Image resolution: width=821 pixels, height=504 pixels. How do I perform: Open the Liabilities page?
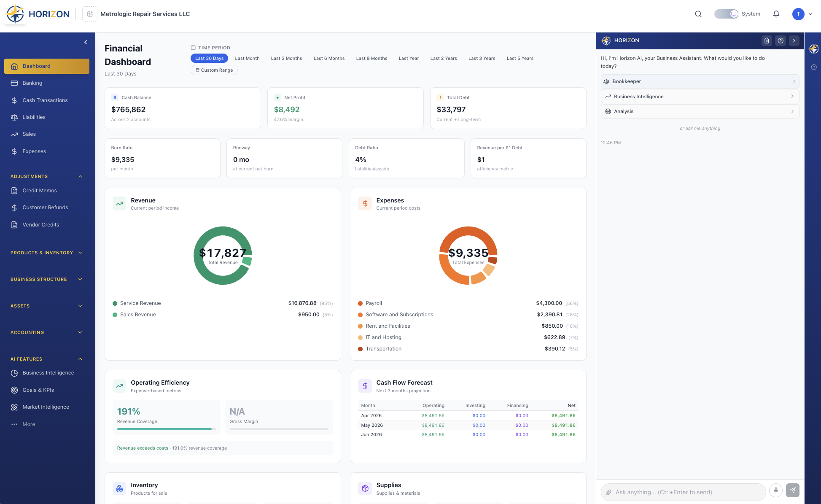[34, 117]
